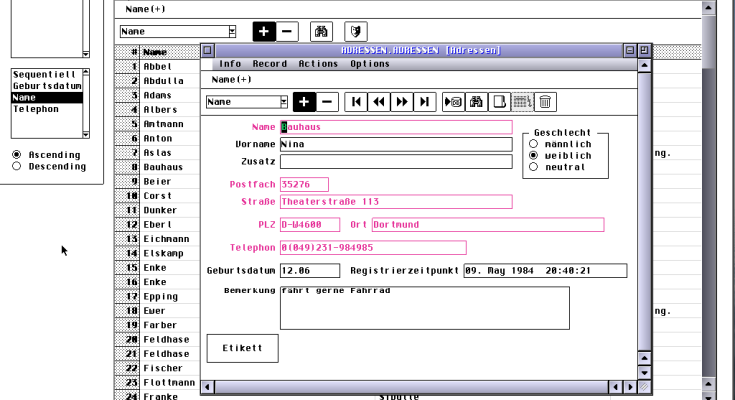This screenshot has height=400, width=735.
Task: Choose the neutral gender option
Action: (x=534, y=167)
